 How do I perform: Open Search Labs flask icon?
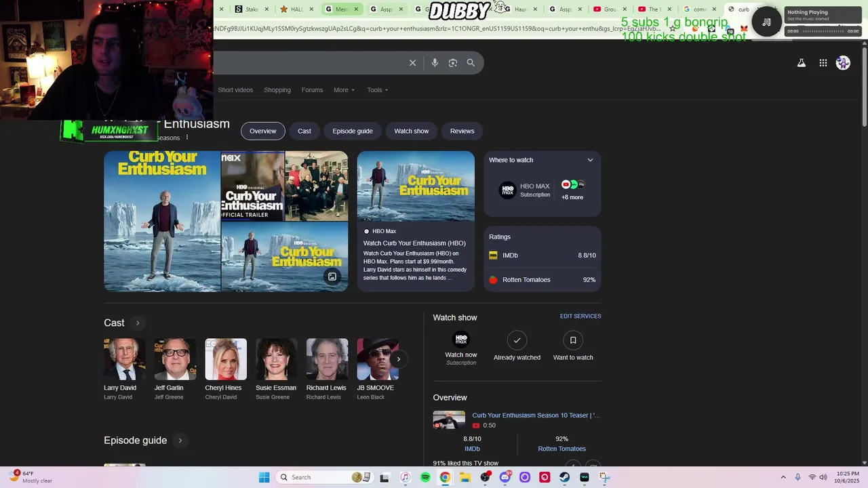(x=801, y=63)
